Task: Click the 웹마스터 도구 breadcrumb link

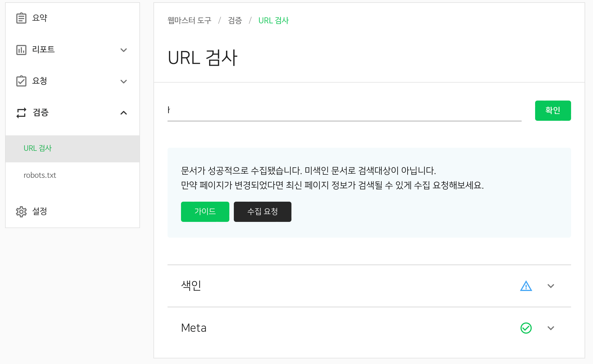Action: [x=189, y=20]
